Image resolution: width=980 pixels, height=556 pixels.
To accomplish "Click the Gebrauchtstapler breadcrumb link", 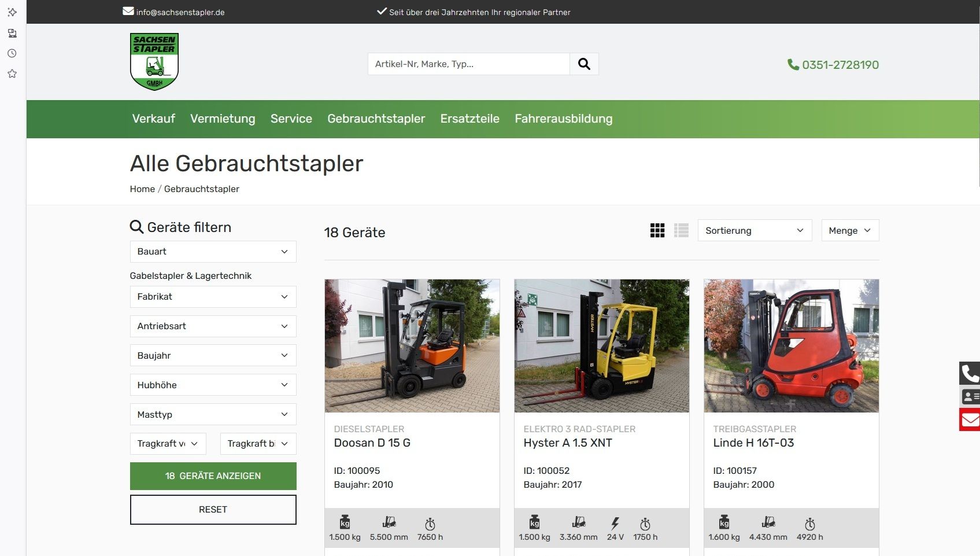I will 202,189.
